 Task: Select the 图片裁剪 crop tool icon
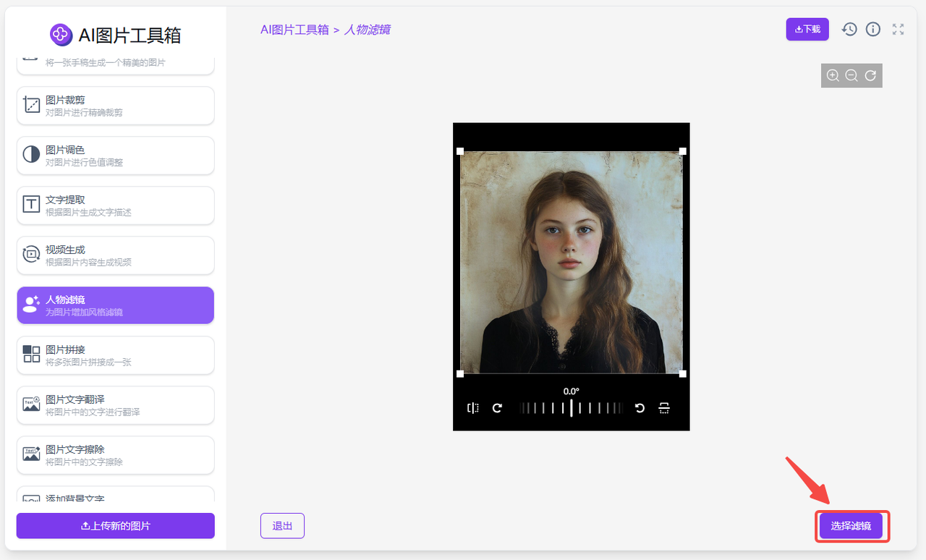click(31, 106)
